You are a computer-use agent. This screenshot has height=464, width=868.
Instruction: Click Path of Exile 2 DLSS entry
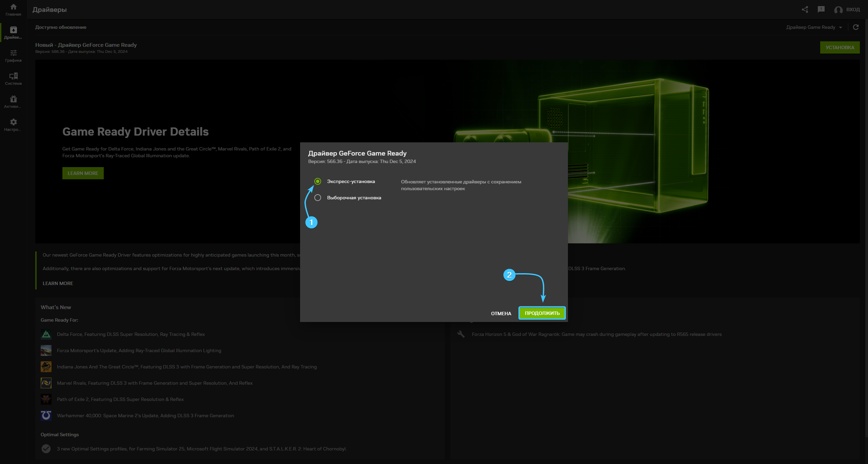(x=120, y=399)
